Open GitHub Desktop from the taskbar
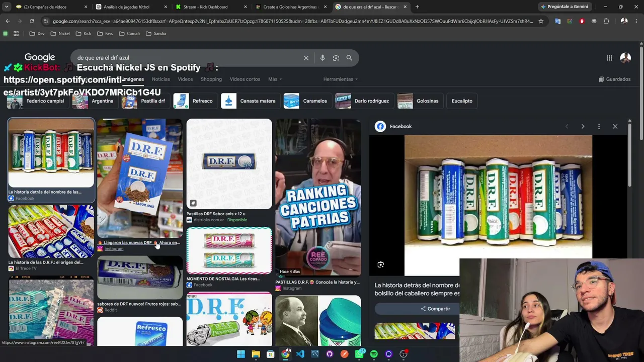The height and width of the screenshot is (362, 644). [x=330, y=354]
